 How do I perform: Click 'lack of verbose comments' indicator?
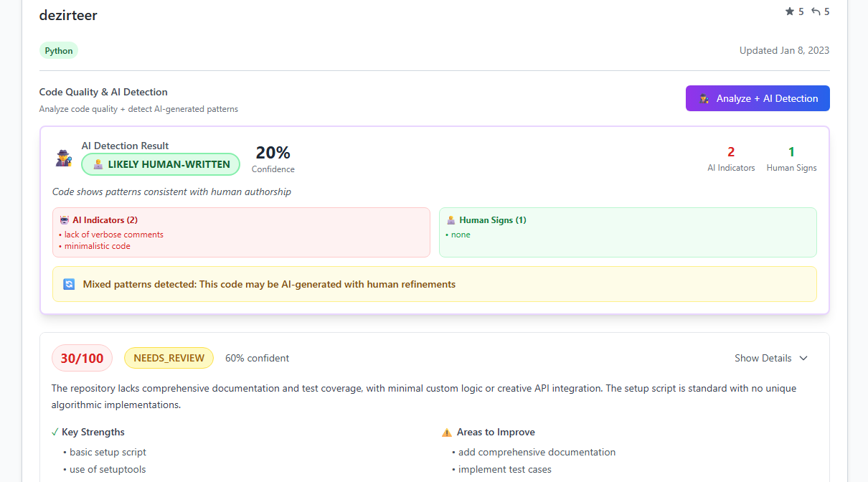114,235
